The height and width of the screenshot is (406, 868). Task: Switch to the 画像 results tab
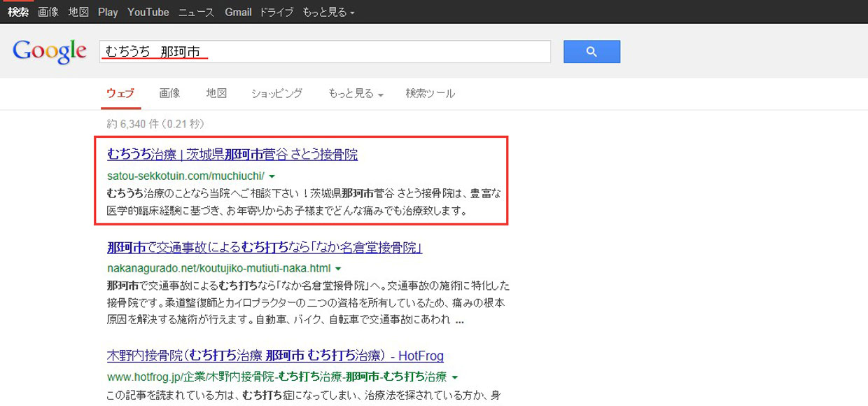point(169,93)
